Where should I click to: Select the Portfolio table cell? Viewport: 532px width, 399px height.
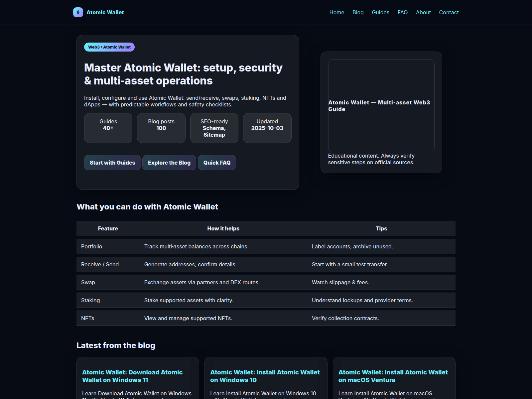click(x=108, y=246)
